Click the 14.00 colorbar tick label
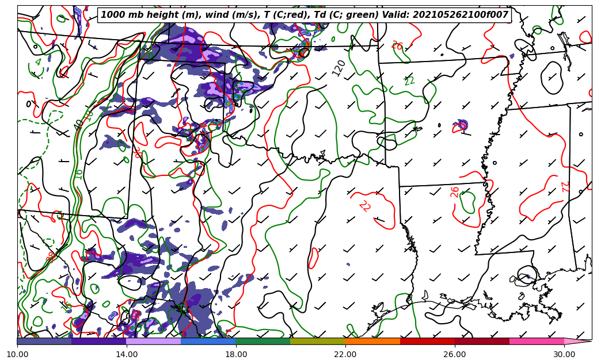The height and width of the screenshot is (364, 597). 127,354
